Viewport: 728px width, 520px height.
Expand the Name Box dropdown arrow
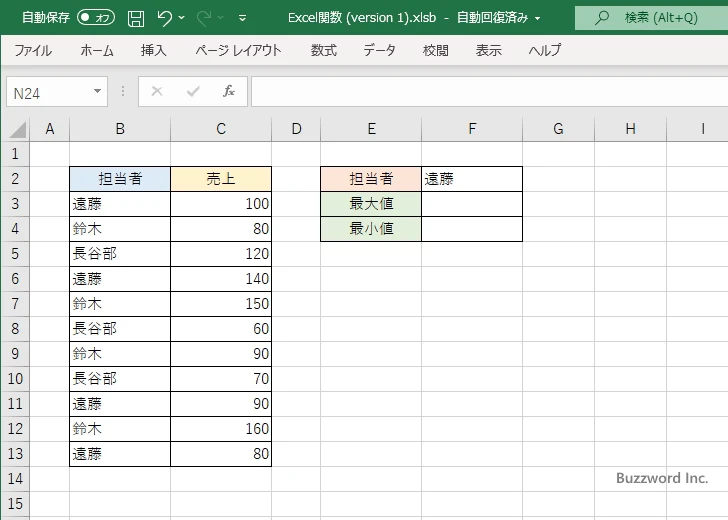point(98,91)
